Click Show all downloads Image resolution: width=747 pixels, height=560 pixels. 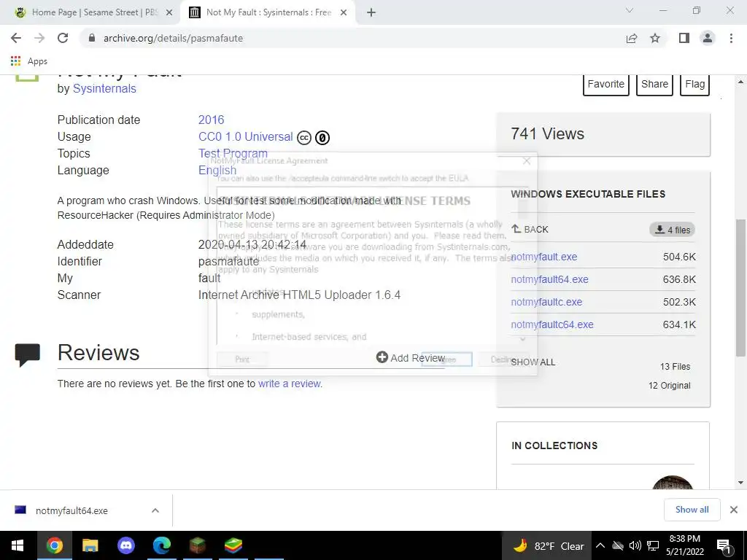coord(692,510)
